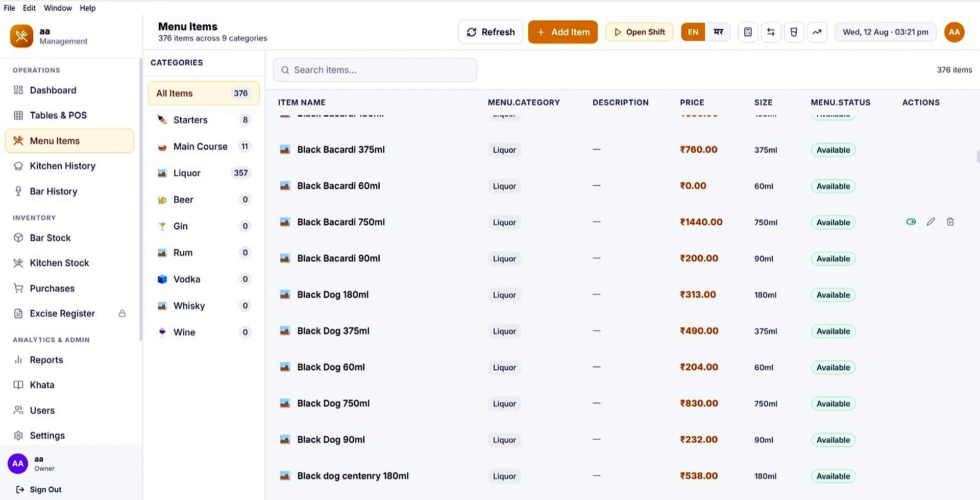
Task: Open Khata ledger
Action: point(69,385)
